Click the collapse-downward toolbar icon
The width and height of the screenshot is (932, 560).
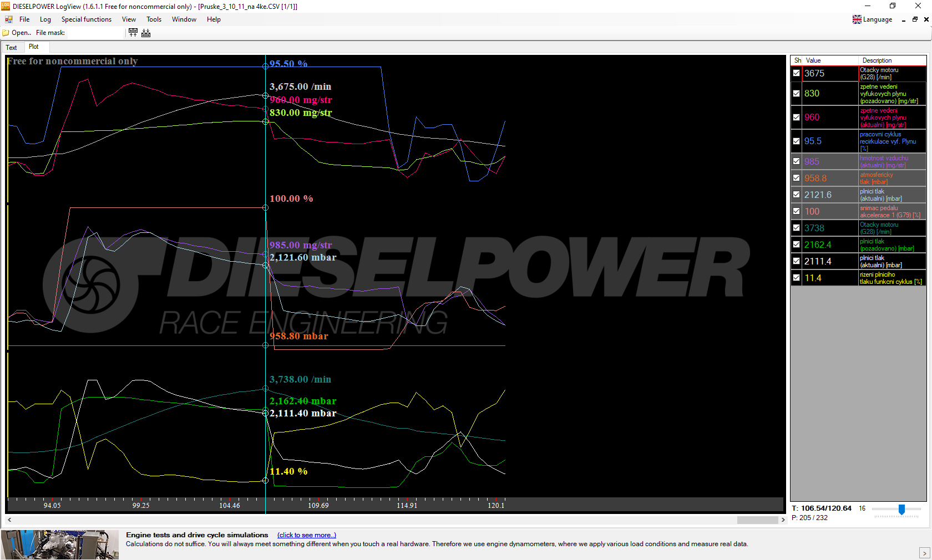point(146,33)
